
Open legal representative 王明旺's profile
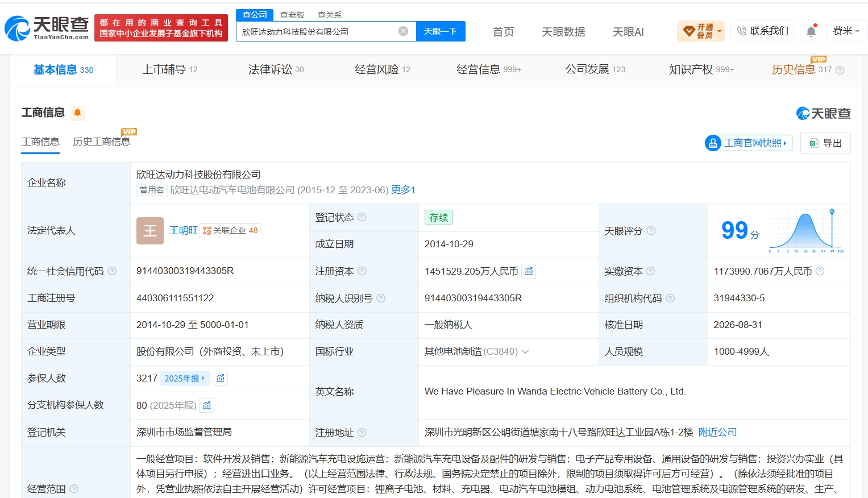(x=184, y=231)
